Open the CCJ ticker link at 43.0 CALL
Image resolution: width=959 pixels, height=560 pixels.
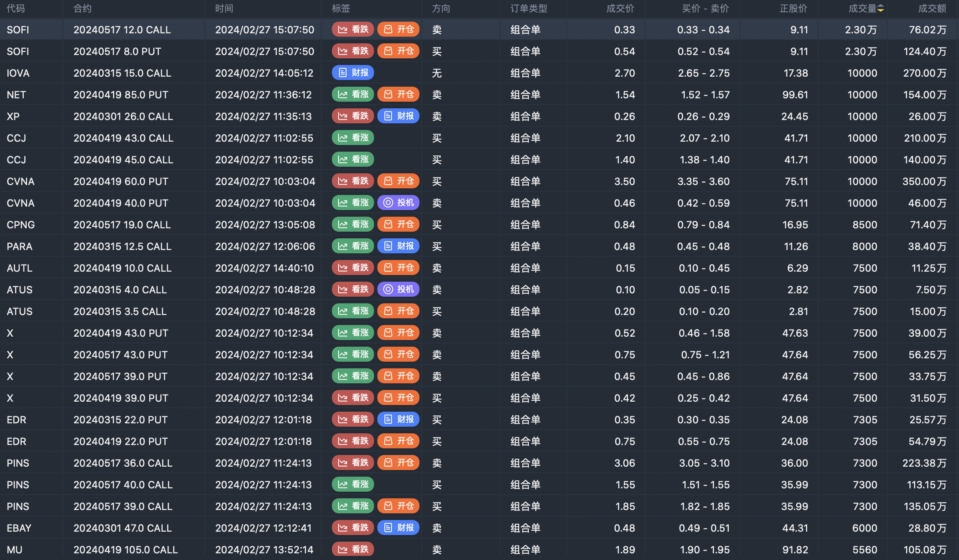pos(17,138)
